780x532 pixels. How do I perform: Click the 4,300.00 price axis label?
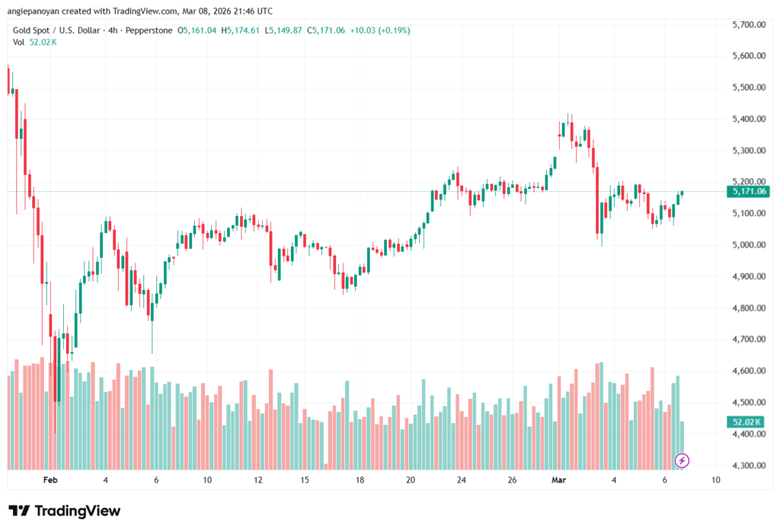747,465
